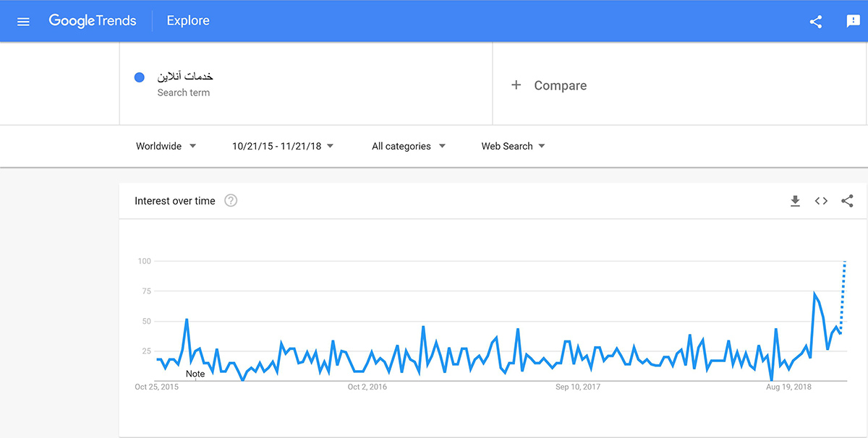The height and width of the screenshot is (438, 868).
Task: Click the Note marker on the chart
Action: click(x=195, y=374)
